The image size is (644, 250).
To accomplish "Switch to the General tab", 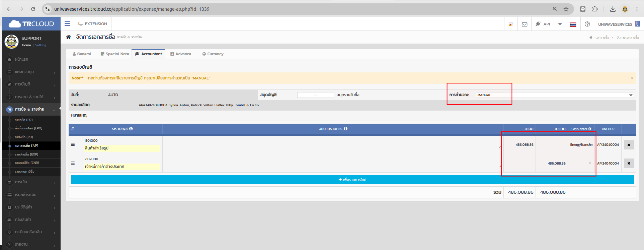I will [82, 54].
